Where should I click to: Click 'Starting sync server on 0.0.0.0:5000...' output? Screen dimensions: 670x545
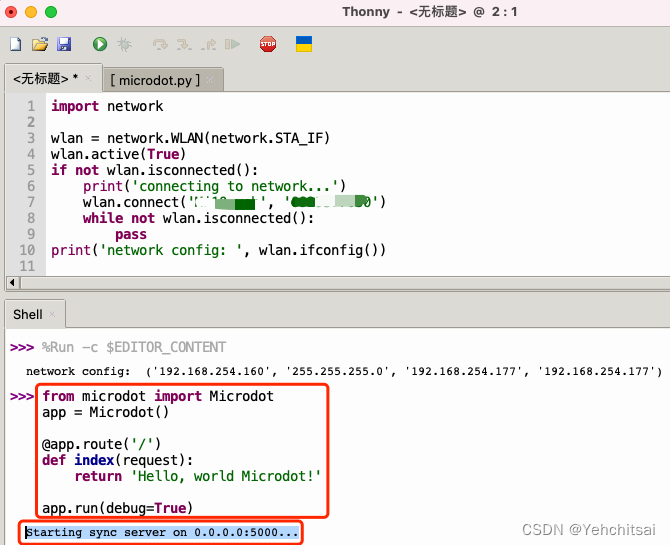point(162,533)
